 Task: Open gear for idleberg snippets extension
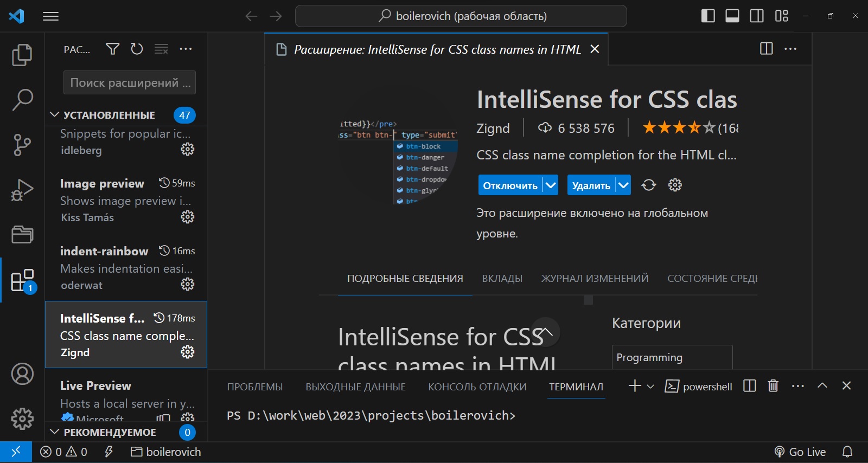(x=188, y=149)
